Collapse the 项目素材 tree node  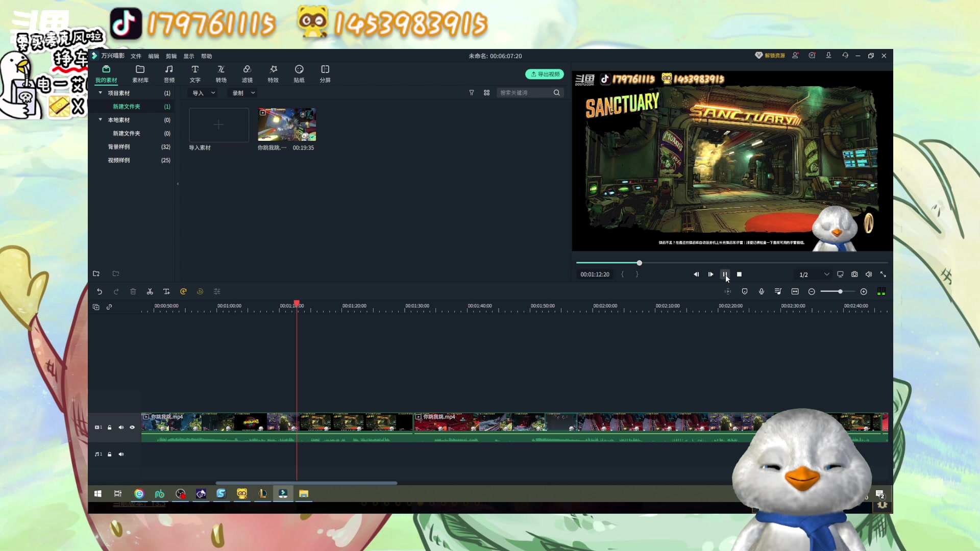pyautogui.click(x=101, y=93)
